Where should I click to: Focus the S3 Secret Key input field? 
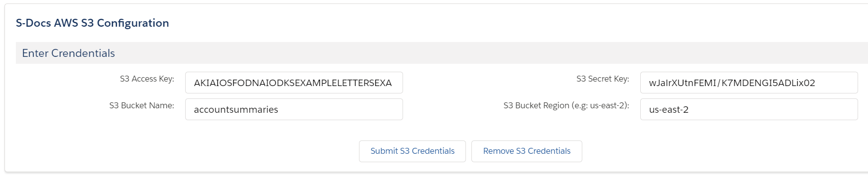click(749, 83)
